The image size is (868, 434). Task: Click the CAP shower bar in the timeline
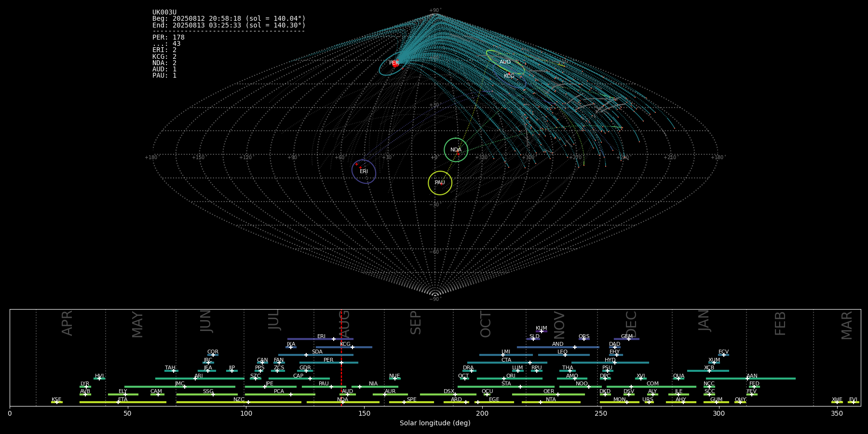pyautogui.click(x=299, y=379)
